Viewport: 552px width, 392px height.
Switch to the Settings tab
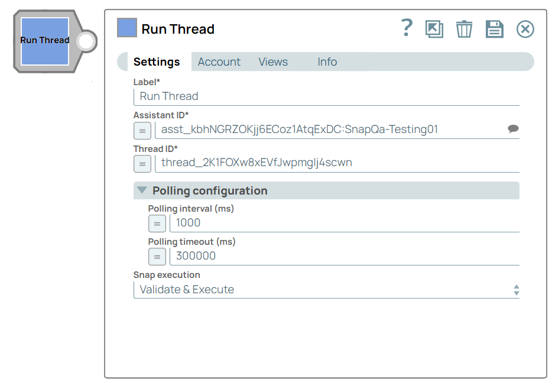(x=157, y=61)
